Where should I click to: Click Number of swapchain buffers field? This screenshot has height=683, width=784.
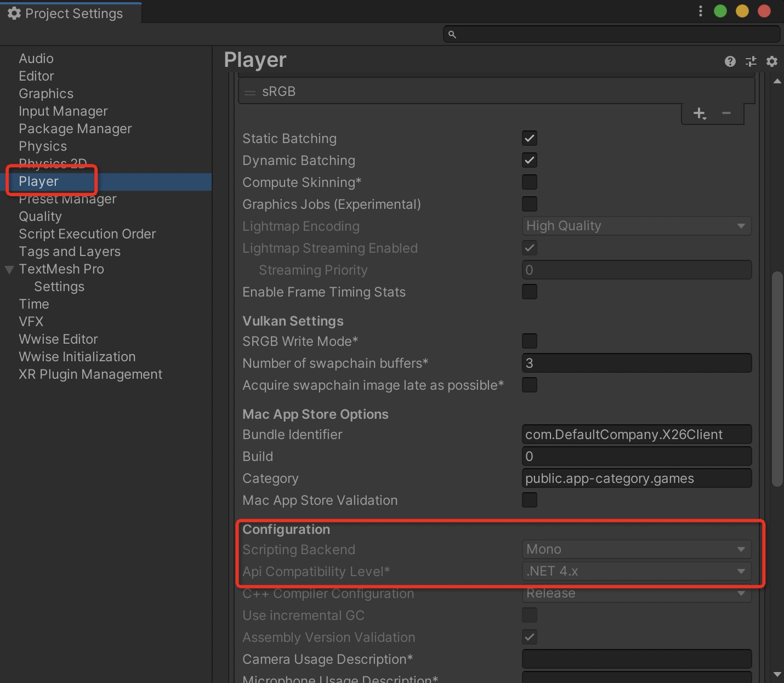(x=637, y=363)
